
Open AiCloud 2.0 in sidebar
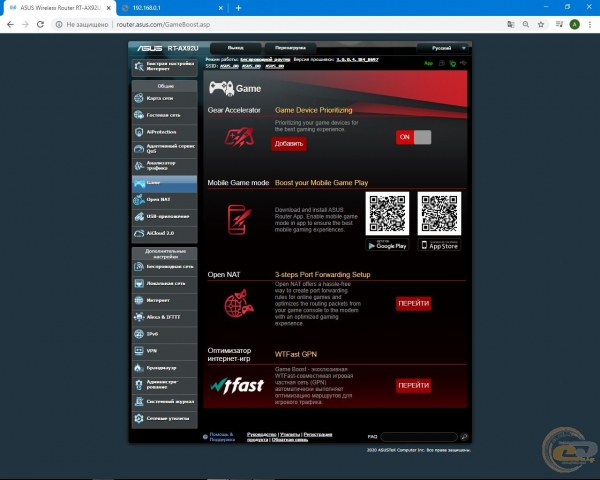(165, 233)
